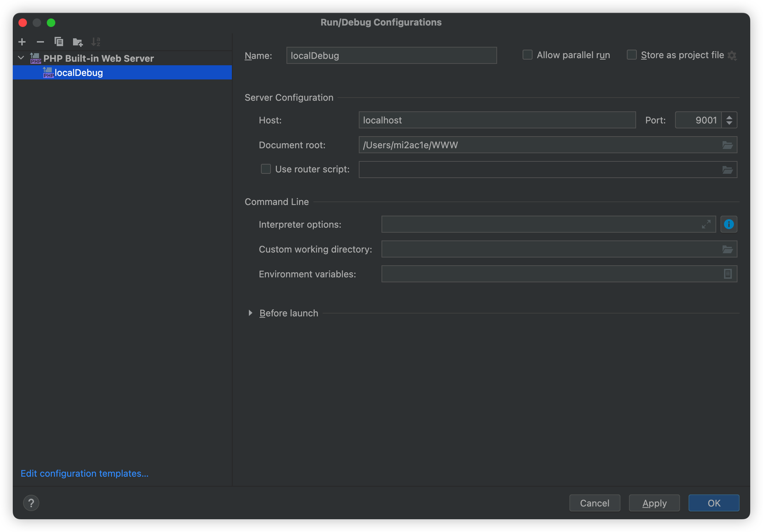763x532 pixels.
Task: Increase the Port value with up arrow
Action: coord(729,117)
